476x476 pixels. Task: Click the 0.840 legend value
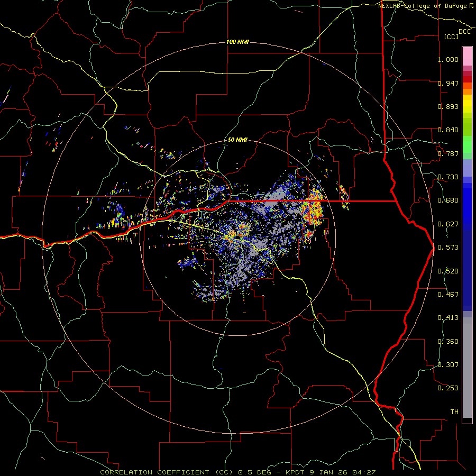click(448, 130)
